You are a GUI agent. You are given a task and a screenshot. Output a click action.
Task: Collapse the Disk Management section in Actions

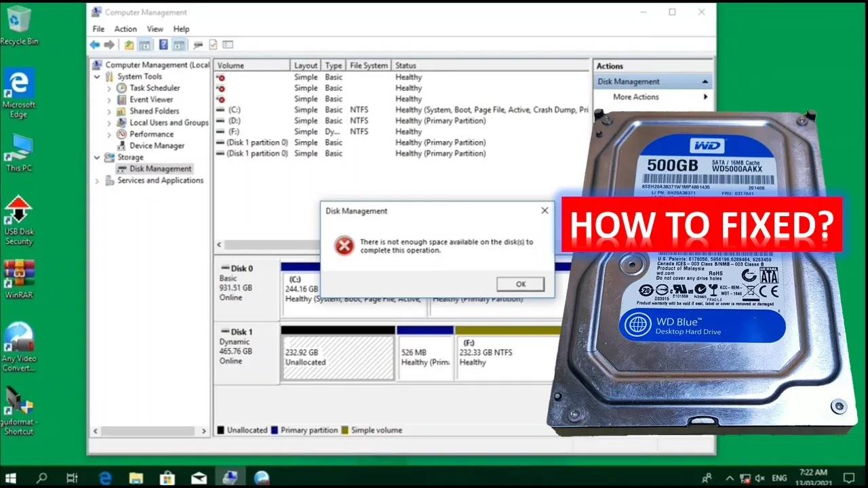pyautogui.click(x=705, y=81)
